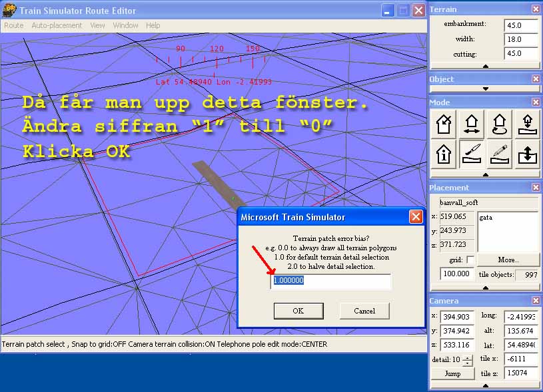Click the Camera y field 374.942

point(457,331)
